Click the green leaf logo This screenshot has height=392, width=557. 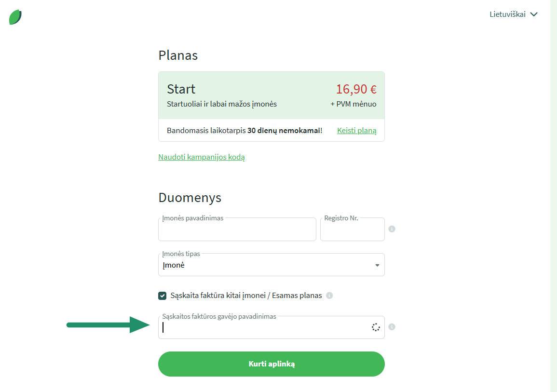tap(15, 17)
